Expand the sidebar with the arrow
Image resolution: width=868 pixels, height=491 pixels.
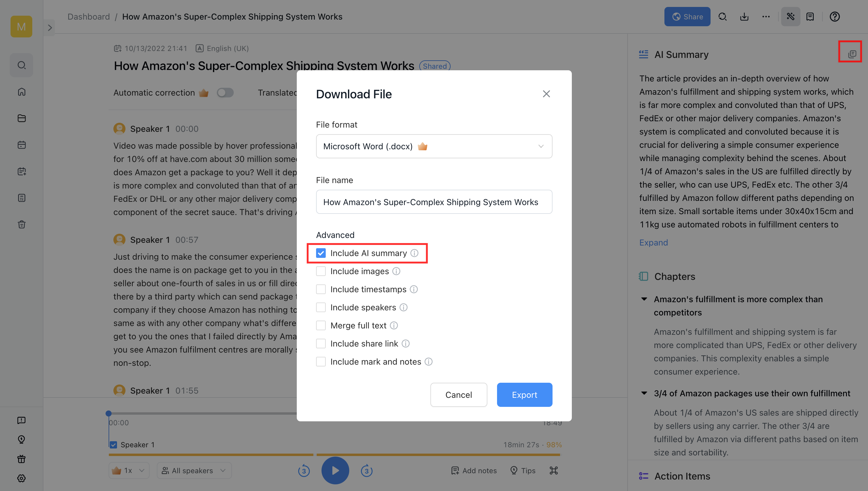49,28
